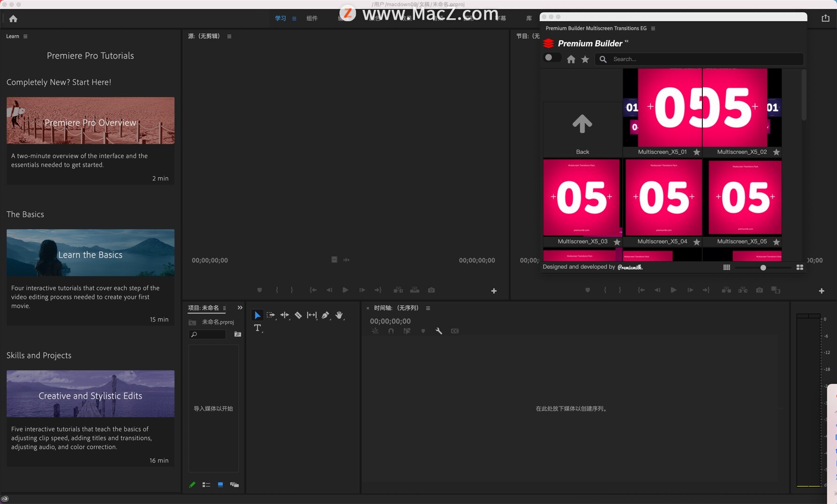The width and height of the screenshot is (837, 504).
Task: Select the Hand tool
Action: (x=339, y=315)
